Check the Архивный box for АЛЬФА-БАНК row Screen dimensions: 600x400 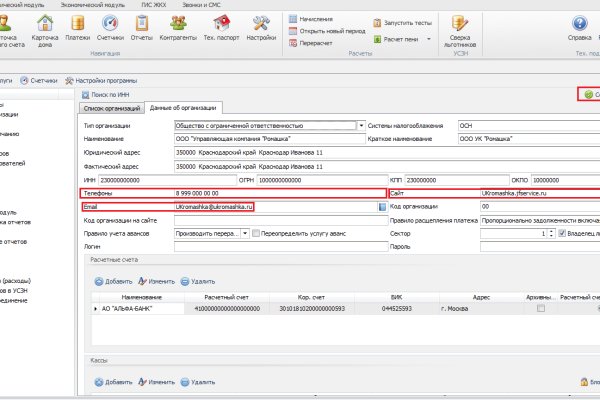pyautogui.click(x=541, y=310)
